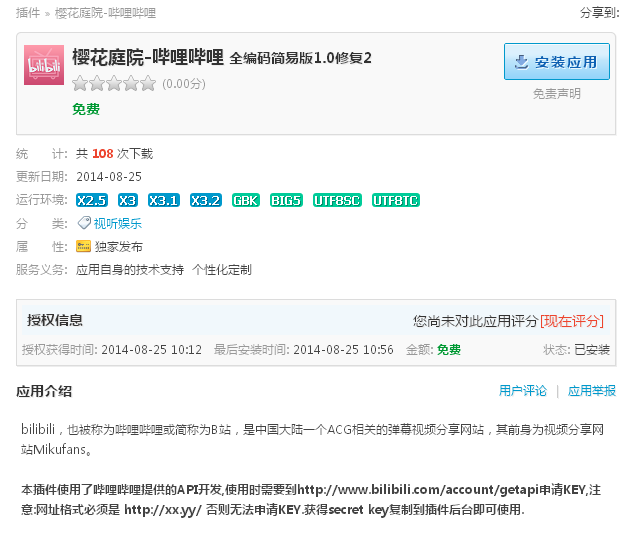Click the second rating star
Image resolution: width=619 pixels, height=544 pixels.
[x=97, y=84]
